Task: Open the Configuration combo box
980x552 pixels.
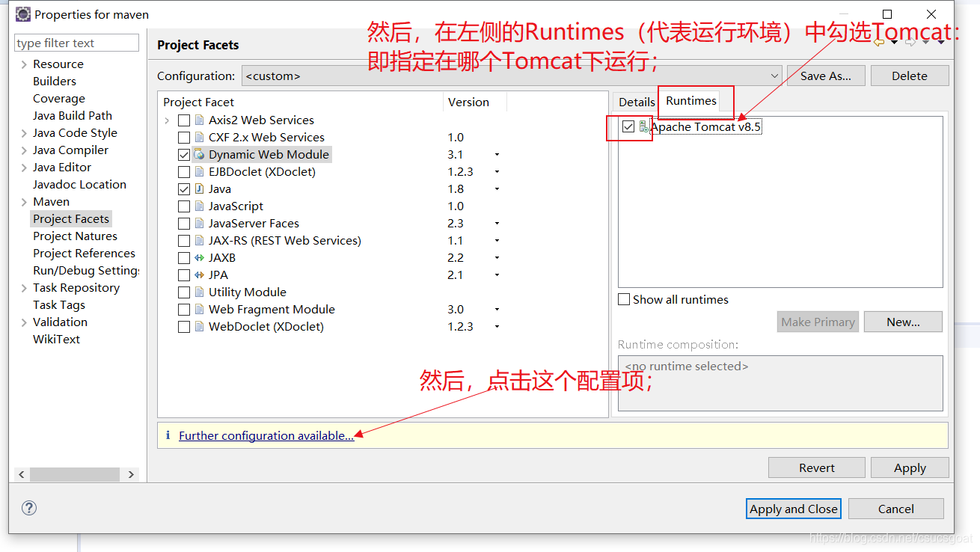Action: [512, 76]
